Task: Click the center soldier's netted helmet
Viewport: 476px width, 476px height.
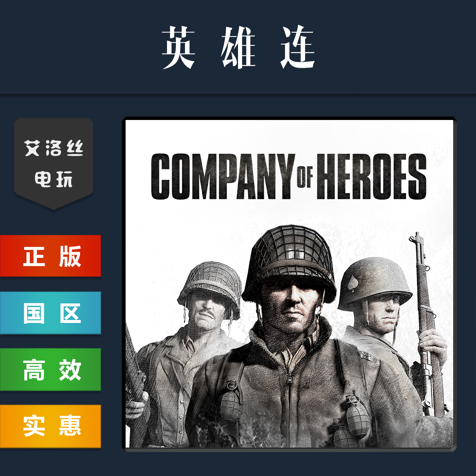Action: [x=289, y=261]
